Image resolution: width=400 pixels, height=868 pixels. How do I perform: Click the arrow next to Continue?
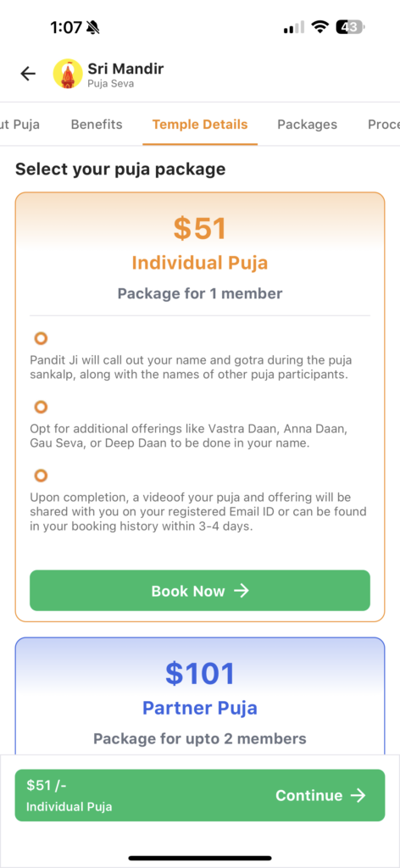[x=358, y=795]
